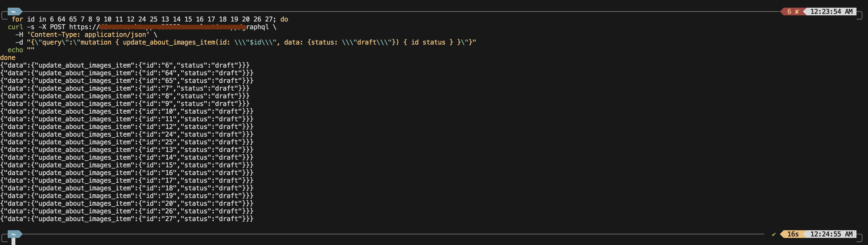Image resolution: width=868 pixels, height=245 pixels.
Task: Click the red exit code 6 error badge
Action: pos(792,12)
